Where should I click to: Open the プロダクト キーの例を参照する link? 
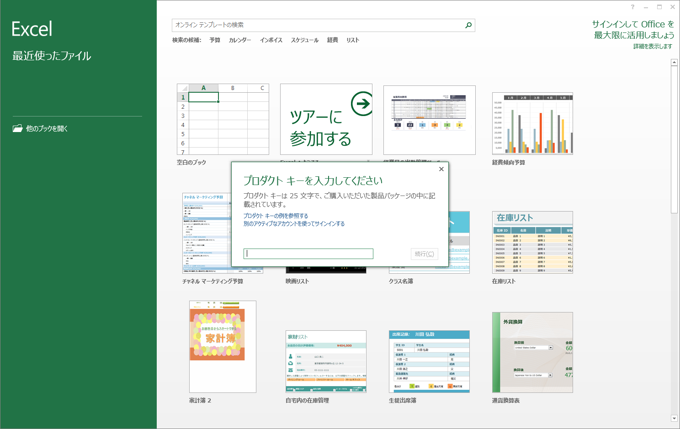tap(276, 216)
